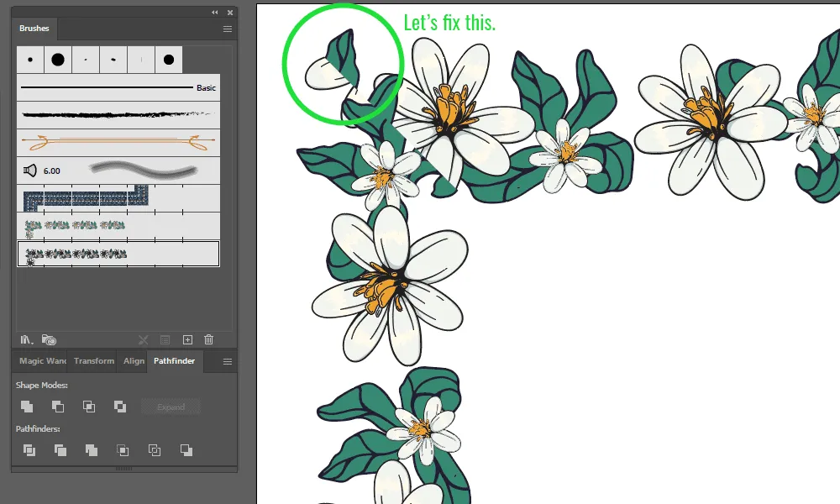Close the Brushes panel
The width and height of the screenshot is (840, 504).
[230, 13]
